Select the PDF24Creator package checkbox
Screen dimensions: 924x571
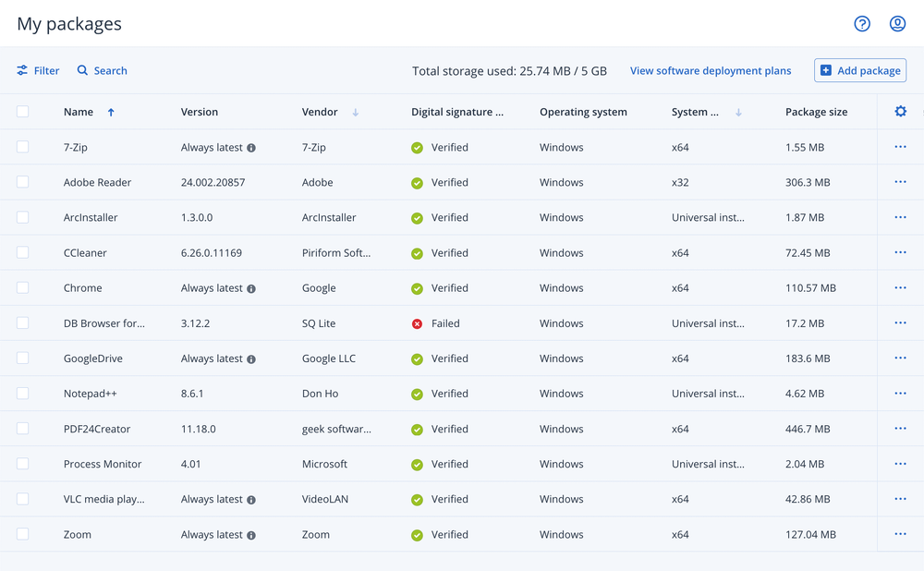click(x=22, y=429)
